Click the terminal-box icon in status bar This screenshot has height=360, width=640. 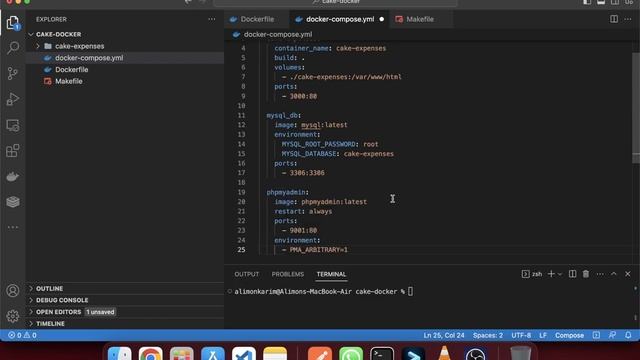coord(596,335)
